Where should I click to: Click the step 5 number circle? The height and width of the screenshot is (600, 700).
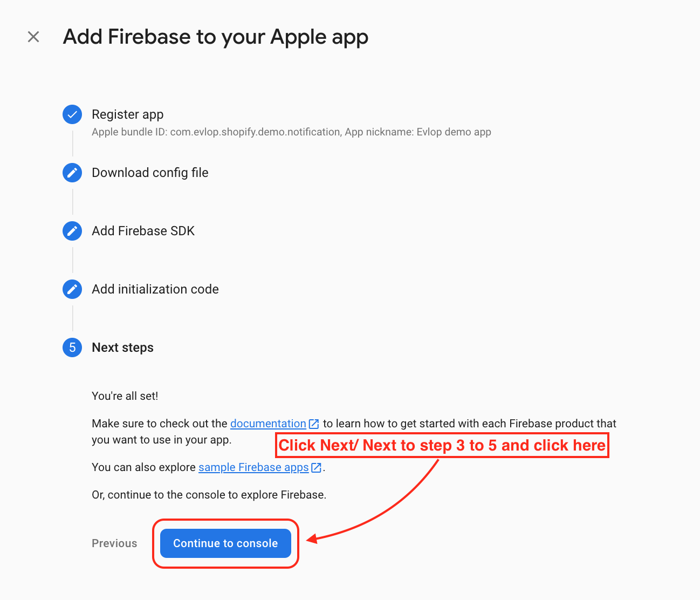(x=72, y=347)
